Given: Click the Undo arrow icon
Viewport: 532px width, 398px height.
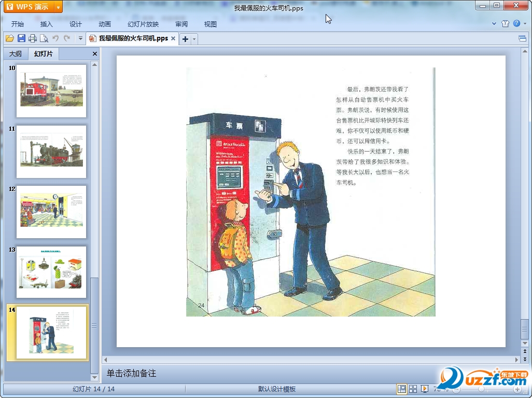Looking at the screenshot, I should pos(55,38).
